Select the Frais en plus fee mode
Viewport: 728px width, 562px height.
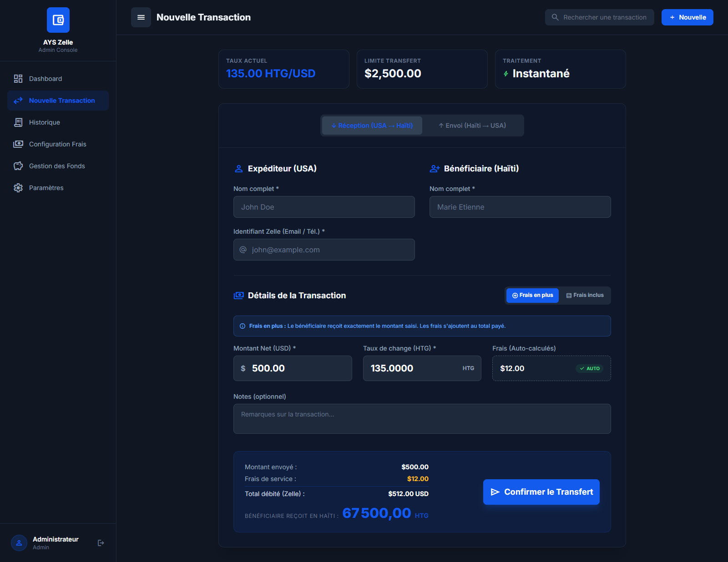click(532, 296)
